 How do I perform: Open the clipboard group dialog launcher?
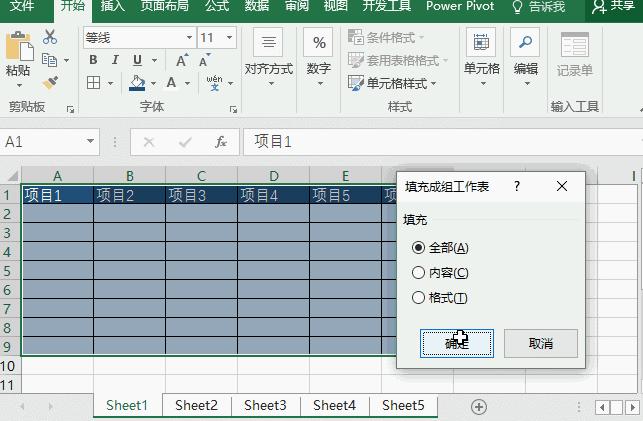pyautogui.click(x=71, y=109)
